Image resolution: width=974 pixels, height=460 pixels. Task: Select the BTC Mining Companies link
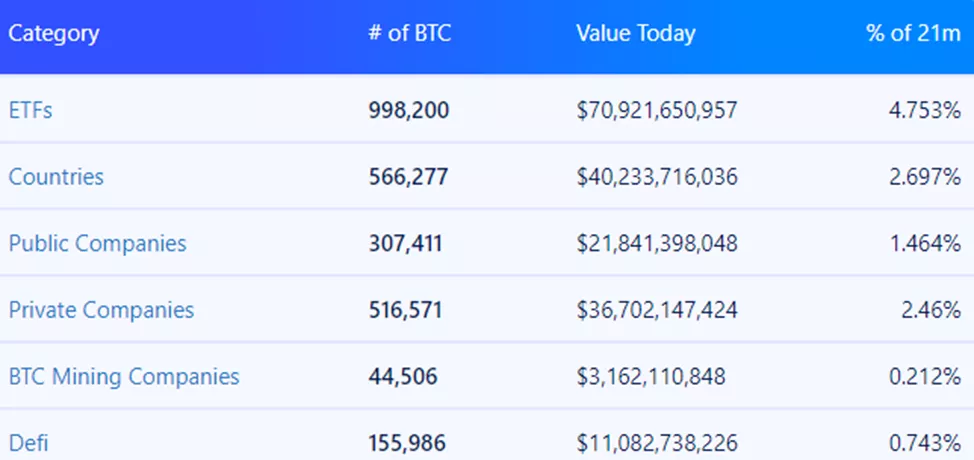pos(124,376)
